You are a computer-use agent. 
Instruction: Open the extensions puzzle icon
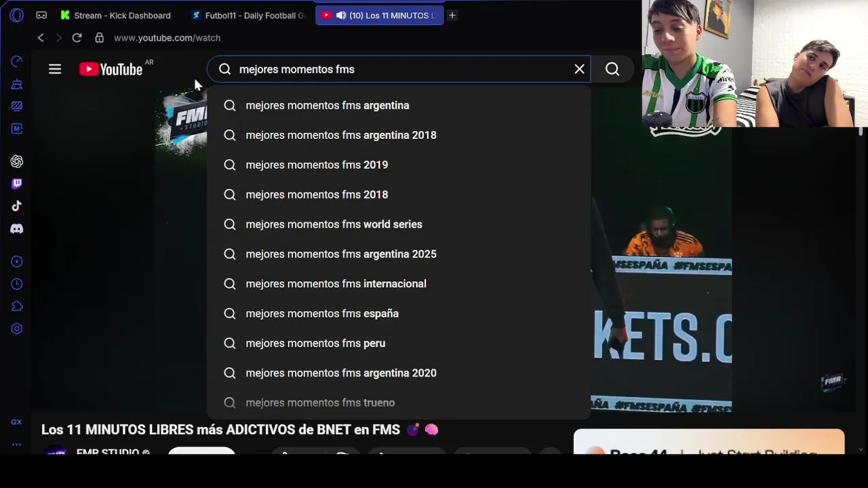tap(17, 306)
